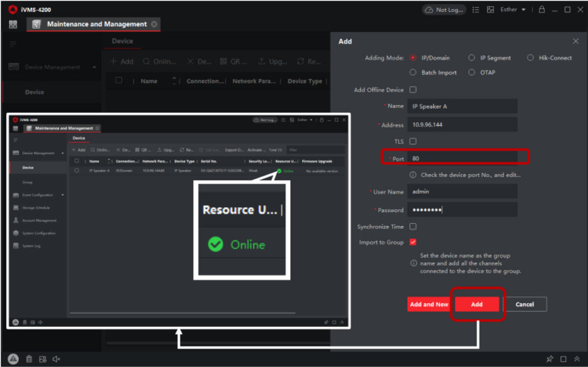This screenshot has height=367, width=588.
Task: Click the pin icon in bottom bar
Action: pos(549,359)
